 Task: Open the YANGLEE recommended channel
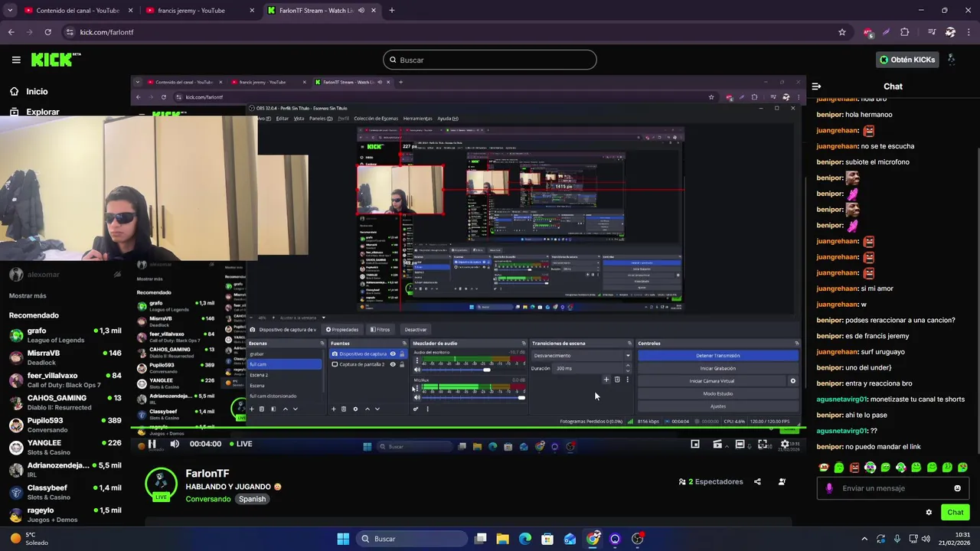pos(65,447)
